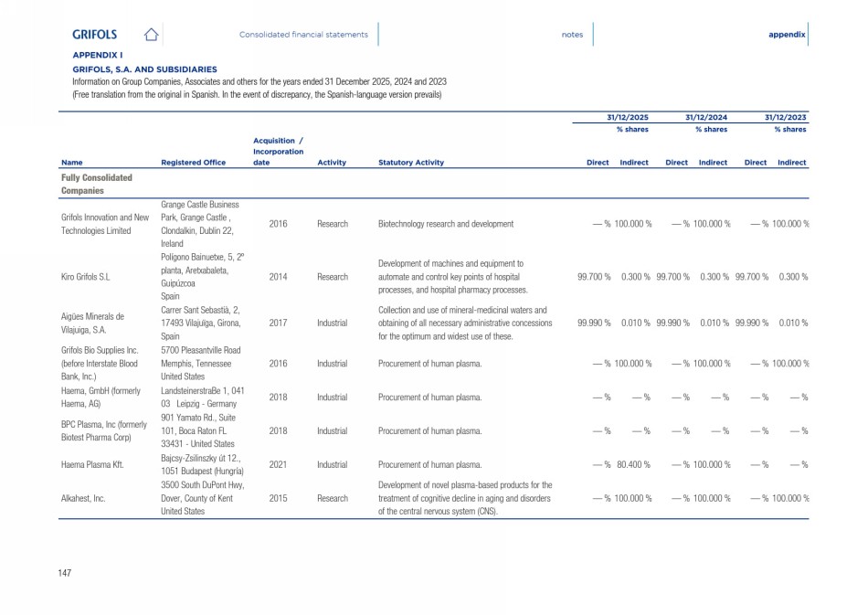Click the 31/12/2023 column group header
The height and width of the screenshot is (615, 868).
coord(785,118)
